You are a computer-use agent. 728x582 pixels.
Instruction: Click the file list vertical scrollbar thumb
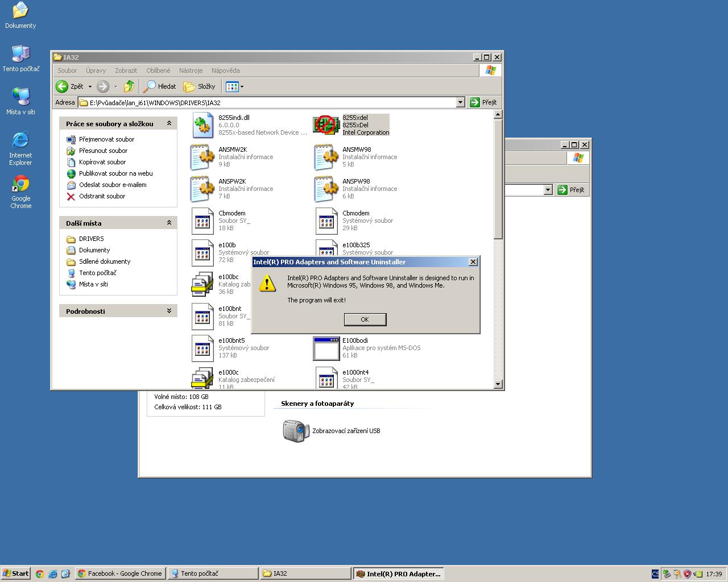click(498, 179)
